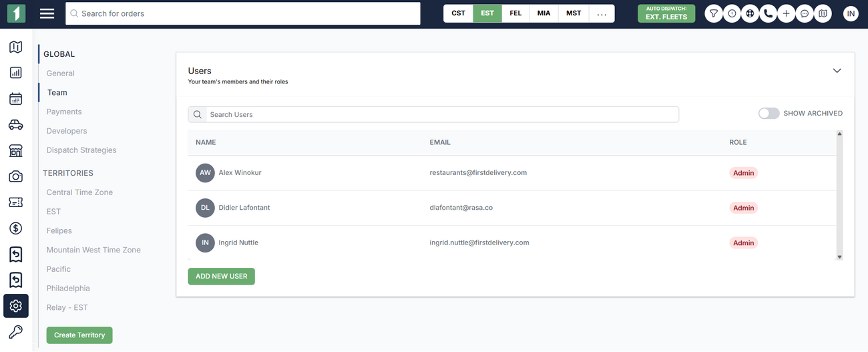Image resolution: width=868 pixels, height=352 pixels.
Task: Open the dollar sign billing icon
Action: click(16, 228)
